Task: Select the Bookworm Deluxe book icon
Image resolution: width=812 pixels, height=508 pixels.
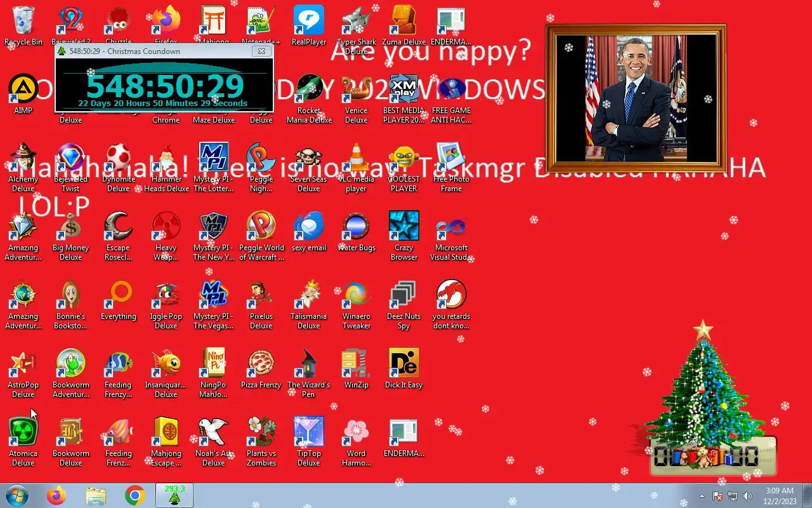Action: (x=70, y=441)
